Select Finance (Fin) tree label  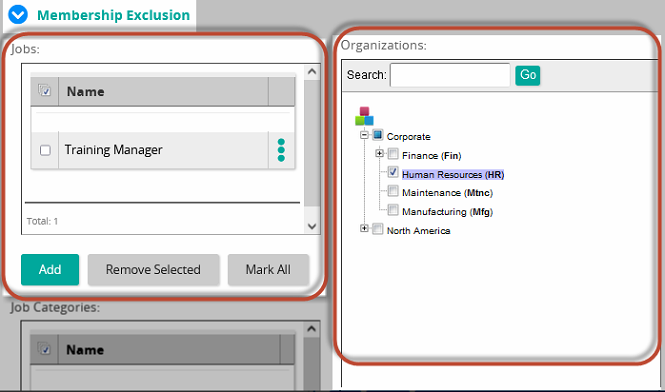(x=431, y=156)
